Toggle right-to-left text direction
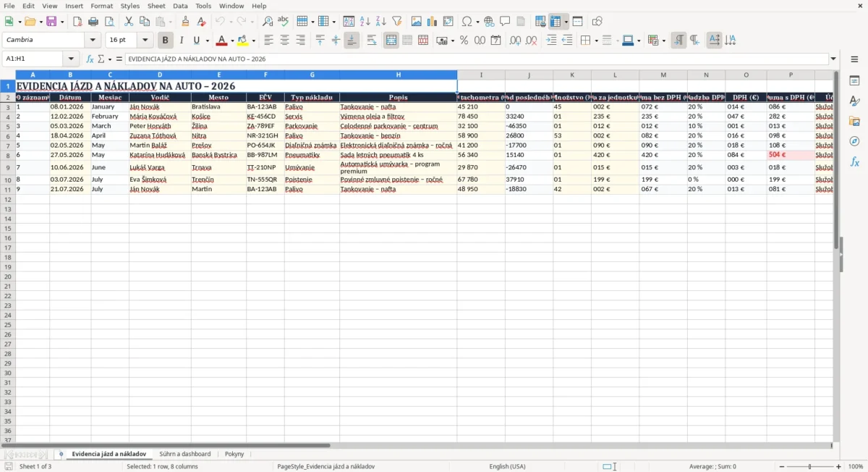This screenshot has height=472, width=868. tap(694, 41)
